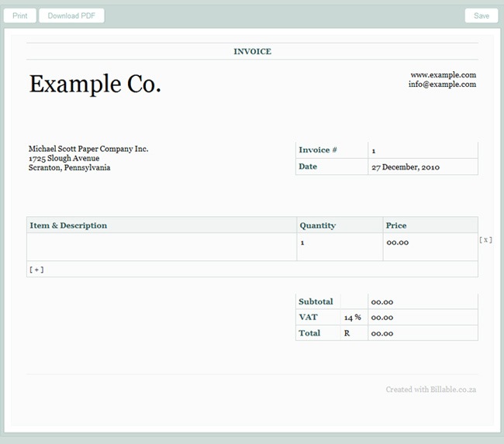The width and height of the screenshot is (504, 444).
Task: Click the invoice number value field
Action: 422,150
